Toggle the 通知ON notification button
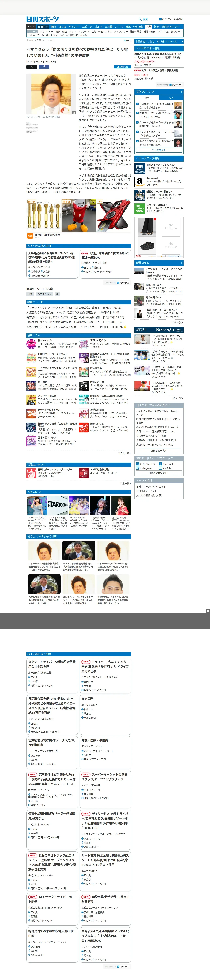The image size is (210, 980). click(122, 67)
